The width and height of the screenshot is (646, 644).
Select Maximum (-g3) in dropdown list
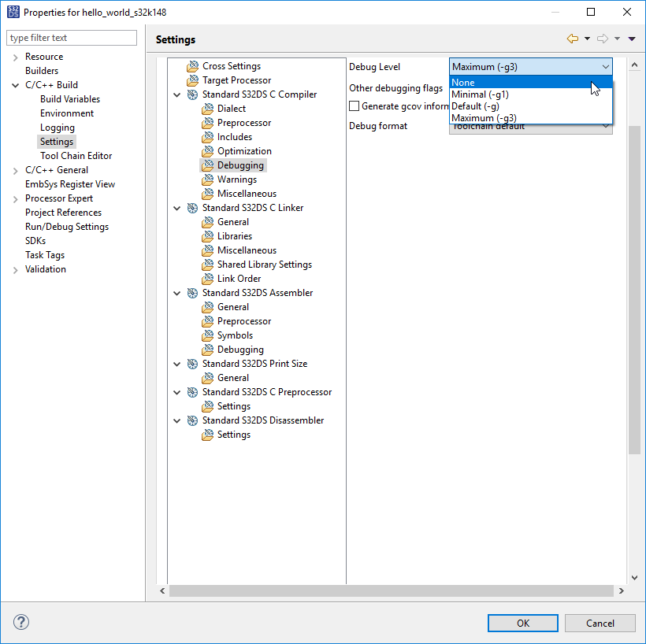tap(531, 118)
